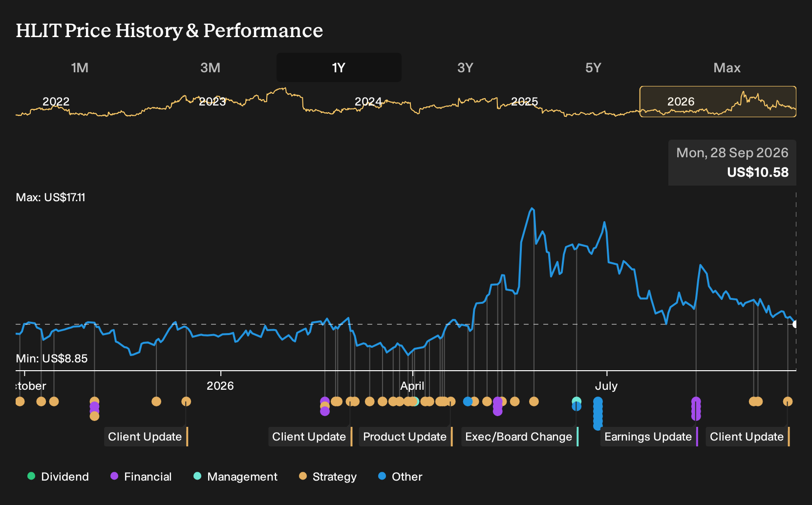Click the teal Management event dot in late June
Image resolution: width=812 pixels, height=505 pixels.
coord(577,401)
